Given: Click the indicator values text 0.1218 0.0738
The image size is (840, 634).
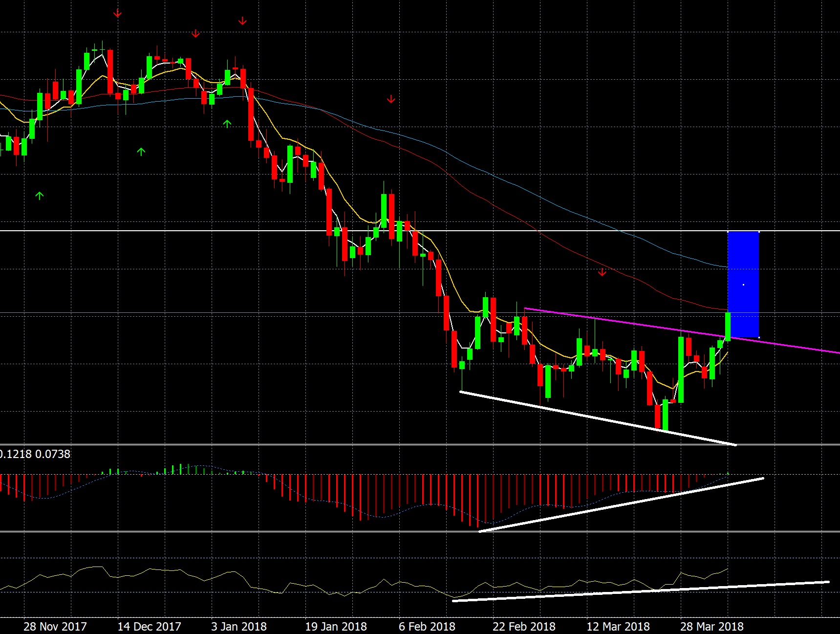Looking at the screenshot, I should pyautogui.click(x=35, y=454).
